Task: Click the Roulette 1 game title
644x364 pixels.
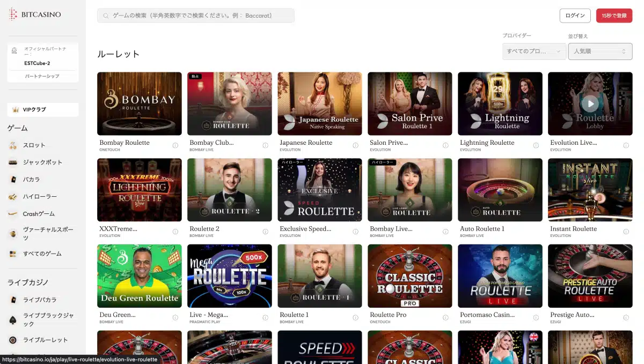Action: pos(294,315)
